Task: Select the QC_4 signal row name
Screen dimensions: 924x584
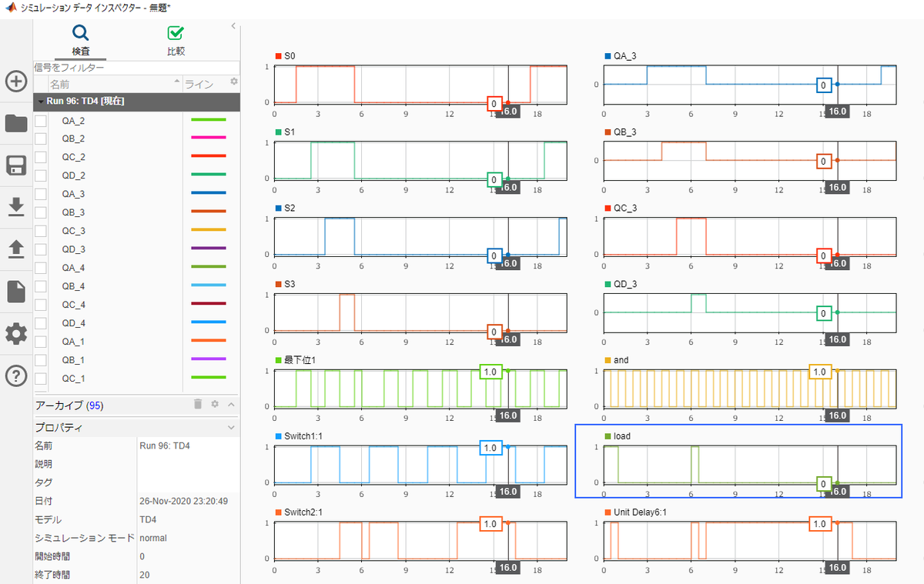Action: [73, 305]
